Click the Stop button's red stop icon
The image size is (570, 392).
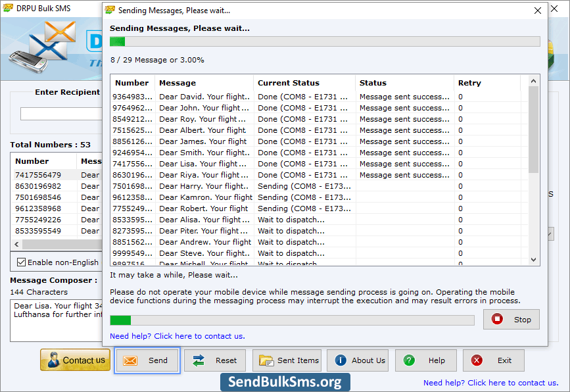(x=497, y=319)
